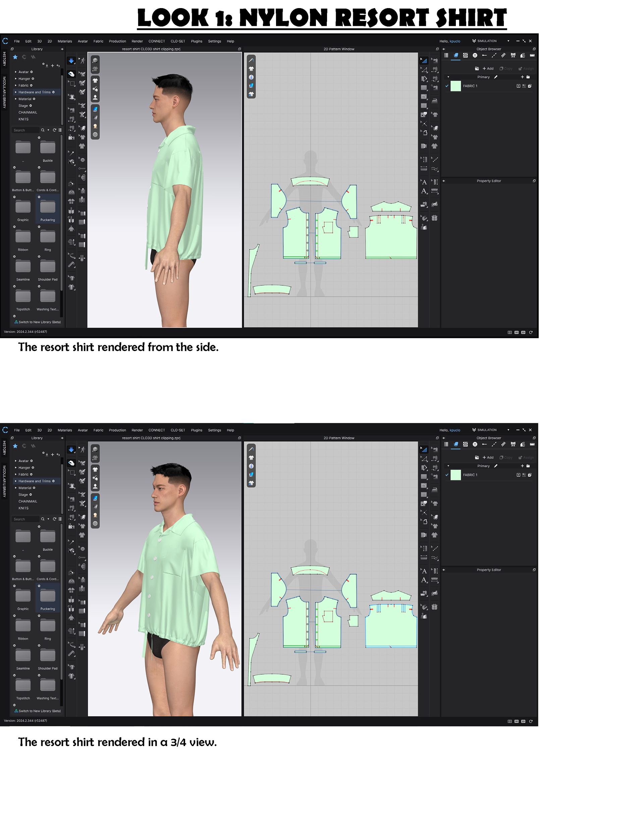The image size is (644, 834).
Task: Expand Material tree item in side-view Library
Action: tap(16, 99)
